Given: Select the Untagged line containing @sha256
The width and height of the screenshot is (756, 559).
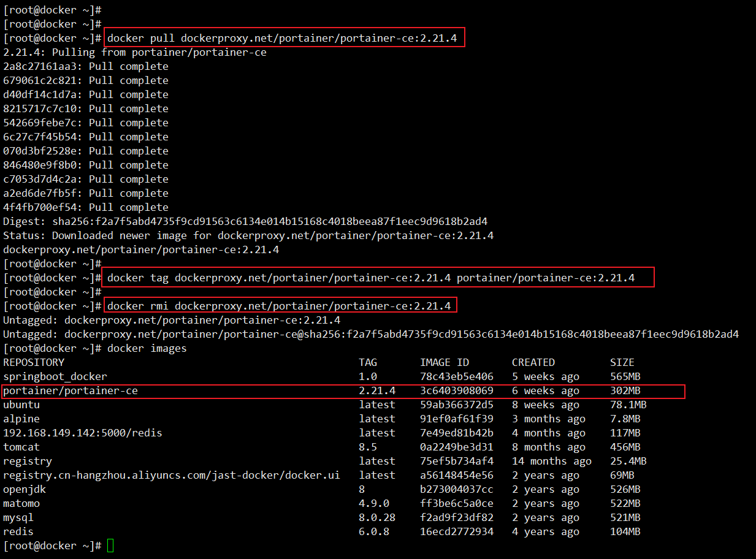Looking at the screenshot, I should tap(371, 334).
